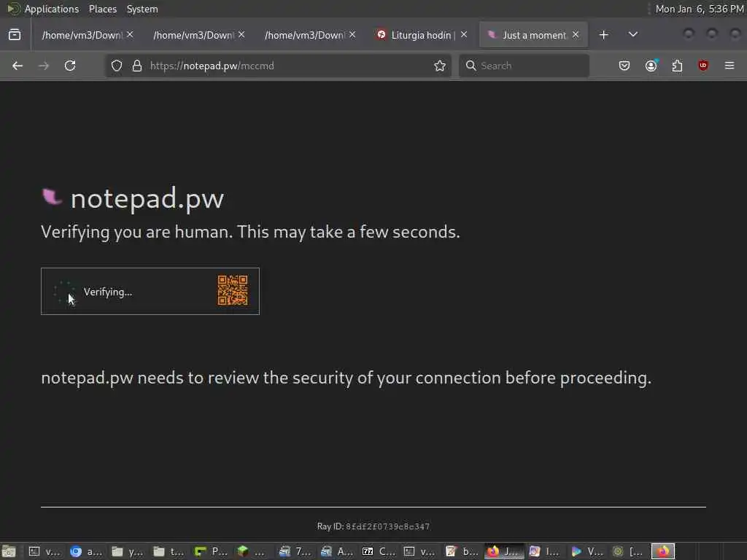Switch to the green cube taskbar window
This screenshot has height=560, width=747.
pyautogui.click(x=252, y=551)
